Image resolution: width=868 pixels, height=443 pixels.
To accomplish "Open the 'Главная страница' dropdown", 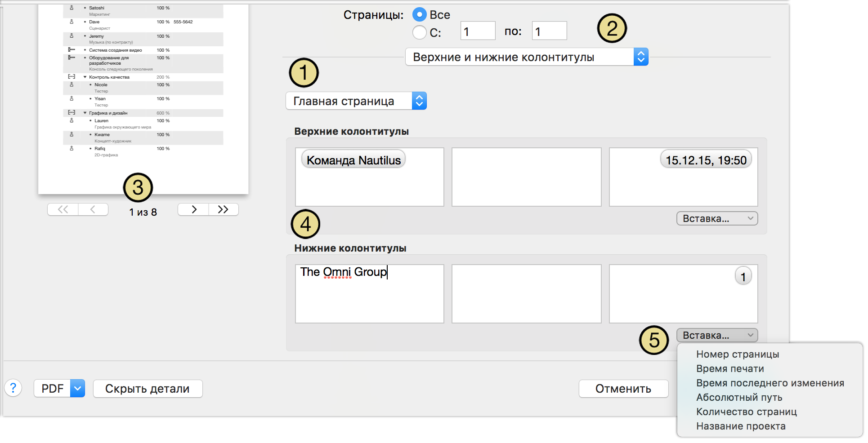I will (x=356, y=101).
